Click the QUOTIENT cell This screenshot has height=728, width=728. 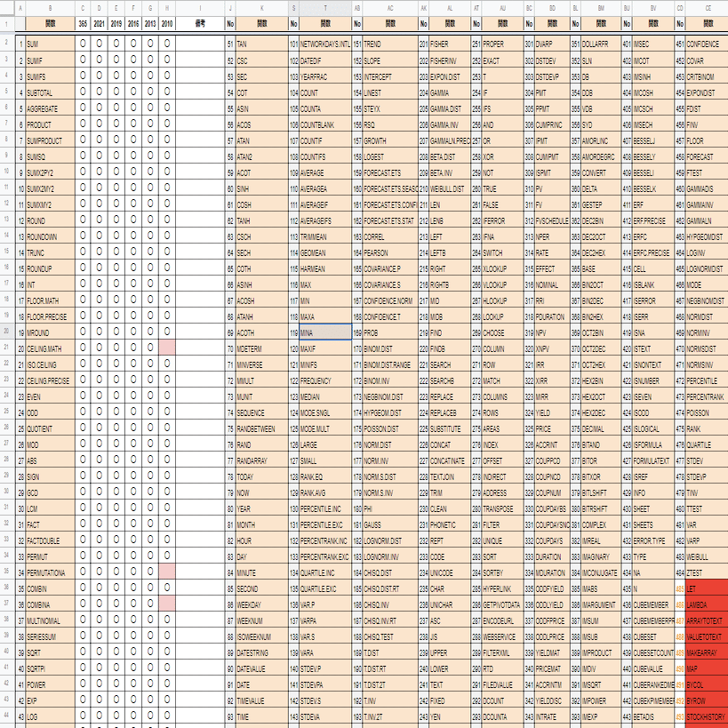(50, 428)
